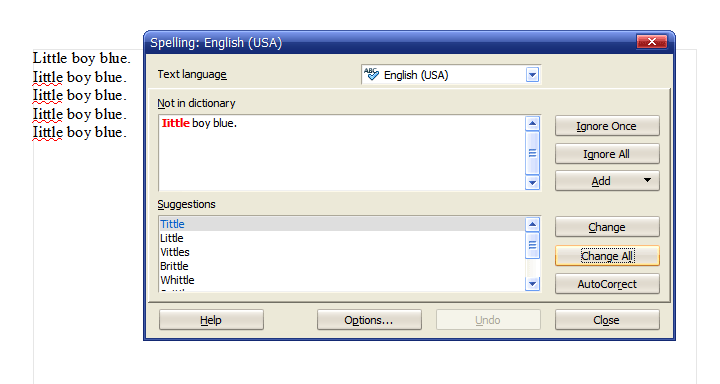Click the misspelled red word 'Iittle' in dialog
This screenshot has height=384, width=720.
point(175,123)
